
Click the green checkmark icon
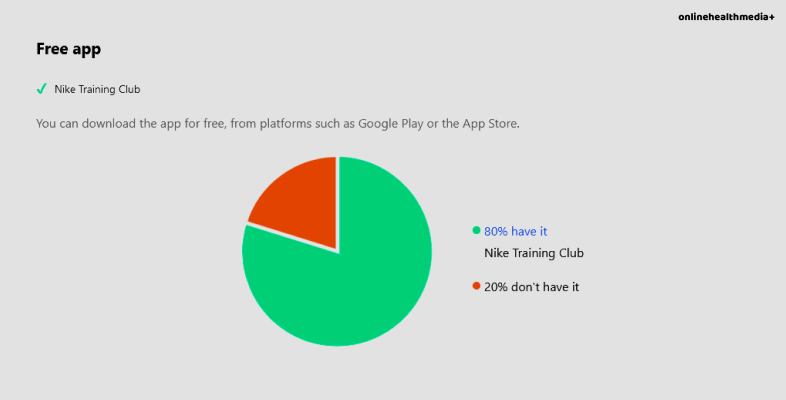(42, 89)
